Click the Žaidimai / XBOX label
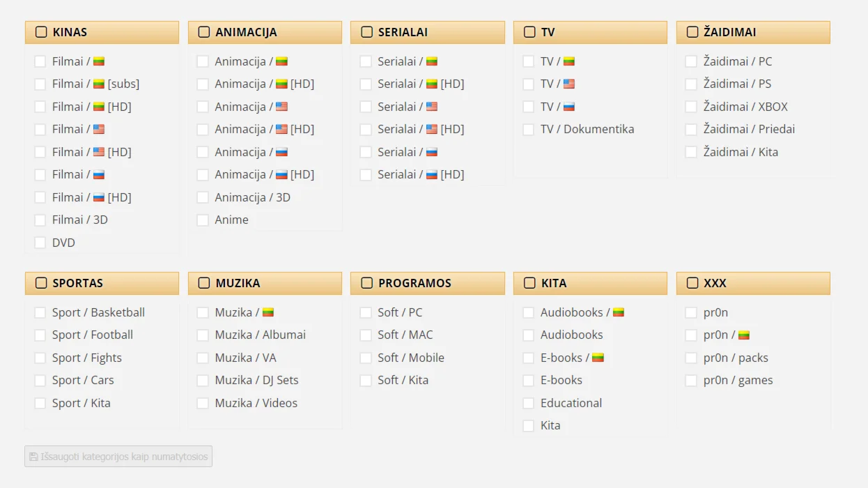Screen dimensions: 868x488 point(745,107)
